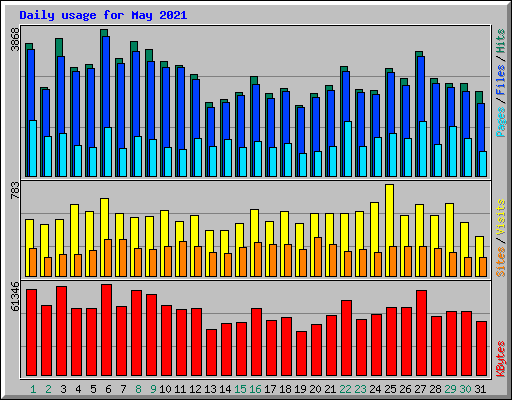Click the 783 axis value
The image size is (512, 400).
[x=15, y=191]
